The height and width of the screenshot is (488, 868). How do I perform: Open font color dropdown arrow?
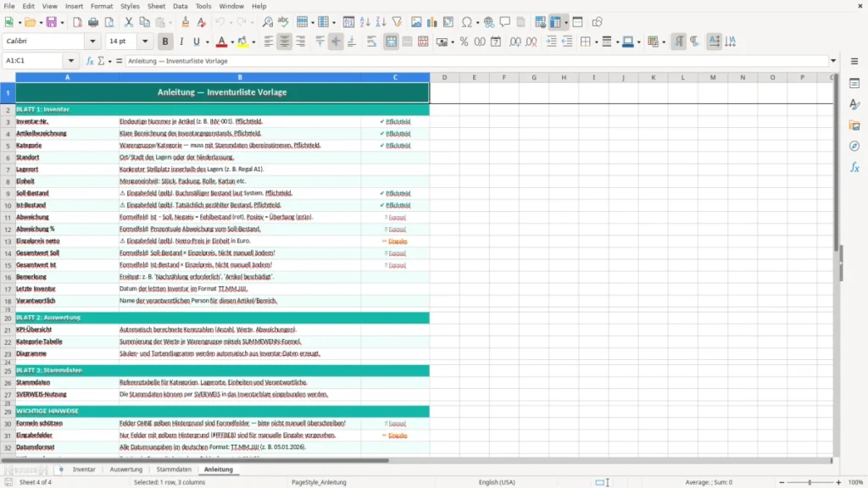(x=232, y=42)
